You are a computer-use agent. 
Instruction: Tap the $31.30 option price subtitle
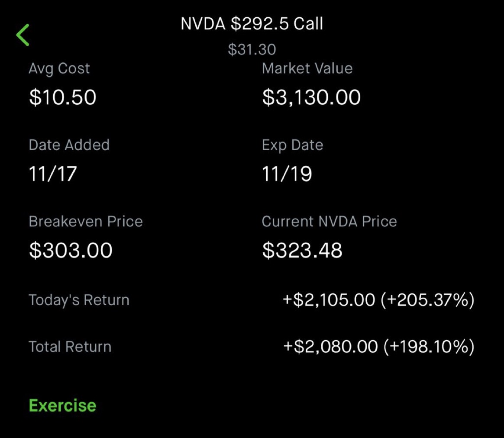pyautogui.click(x=252, y=49)
